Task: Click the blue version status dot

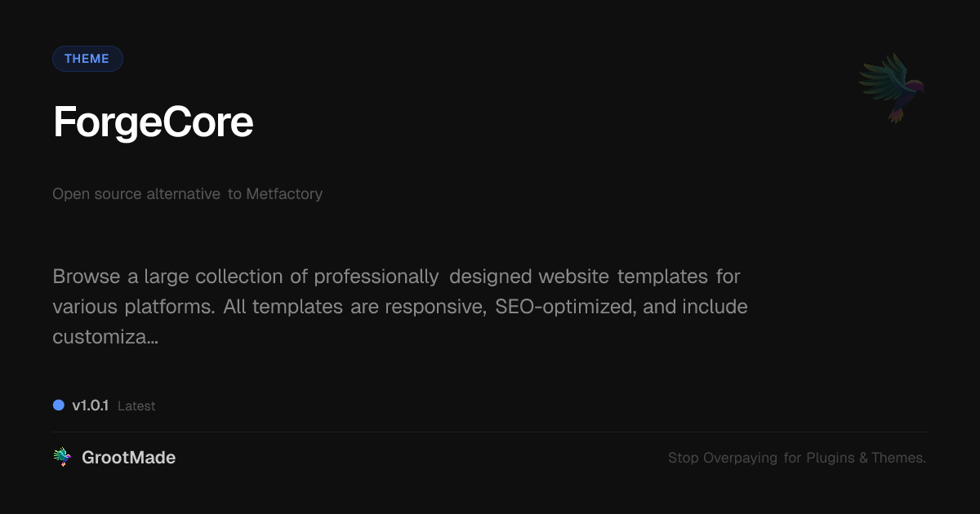Action: click(59, 405)
